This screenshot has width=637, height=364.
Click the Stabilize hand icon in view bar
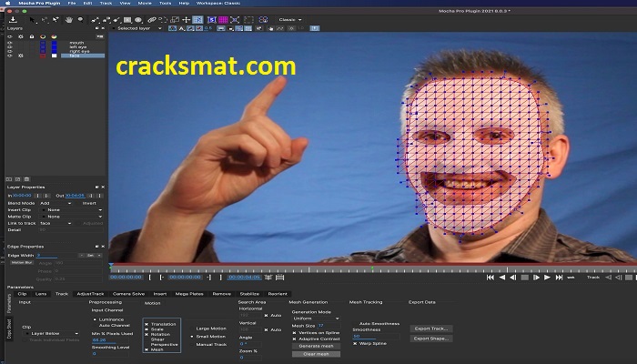click(271, 28)
